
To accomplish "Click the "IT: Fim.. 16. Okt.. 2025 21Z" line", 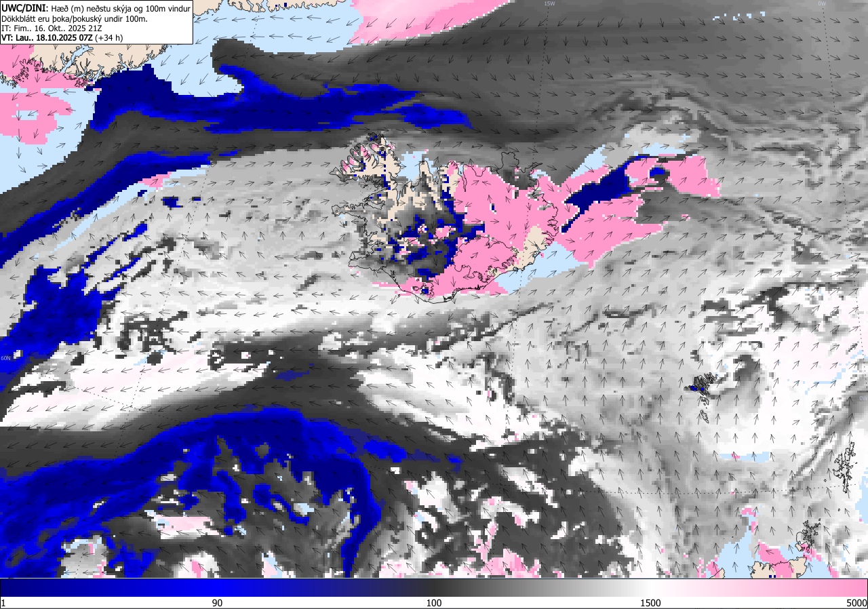I will pos(52,28).
